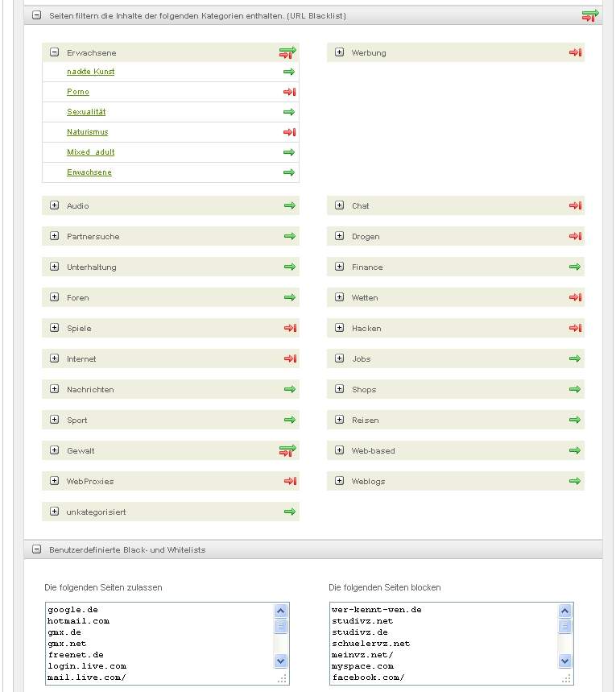Click the red block arrow for Hacken
616x692 pixels.
pos(575,328)
